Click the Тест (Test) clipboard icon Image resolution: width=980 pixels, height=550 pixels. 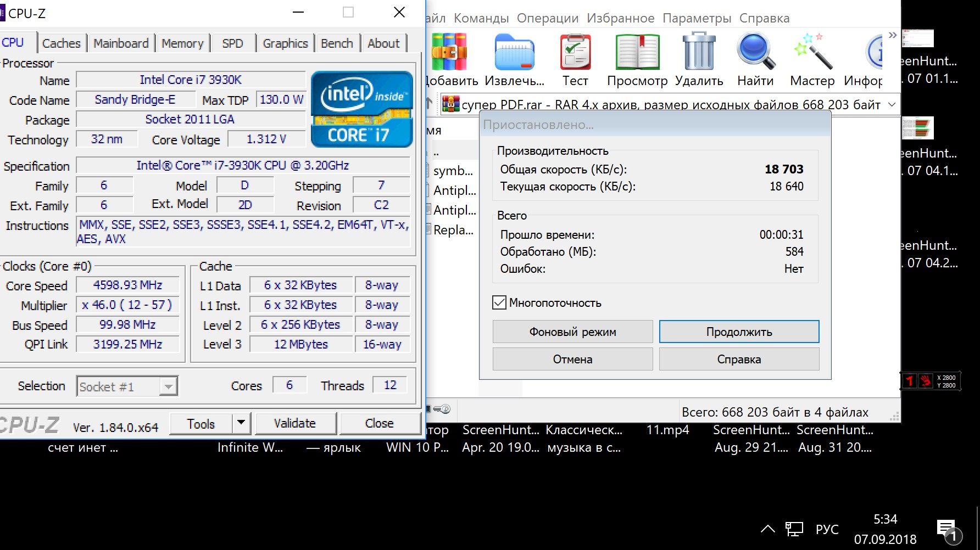coord(575,53)
